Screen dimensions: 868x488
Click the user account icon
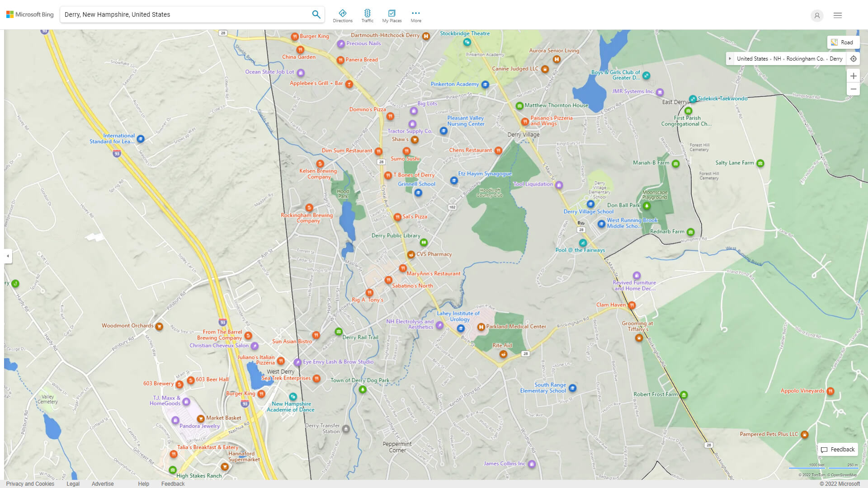click(x=816, y=15)
